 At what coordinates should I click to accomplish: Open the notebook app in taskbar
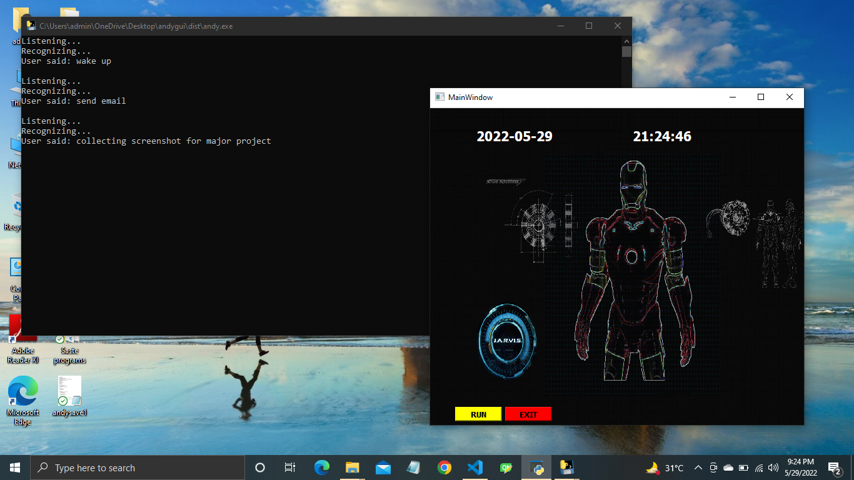pyautogui.click(x=413, y=467)
